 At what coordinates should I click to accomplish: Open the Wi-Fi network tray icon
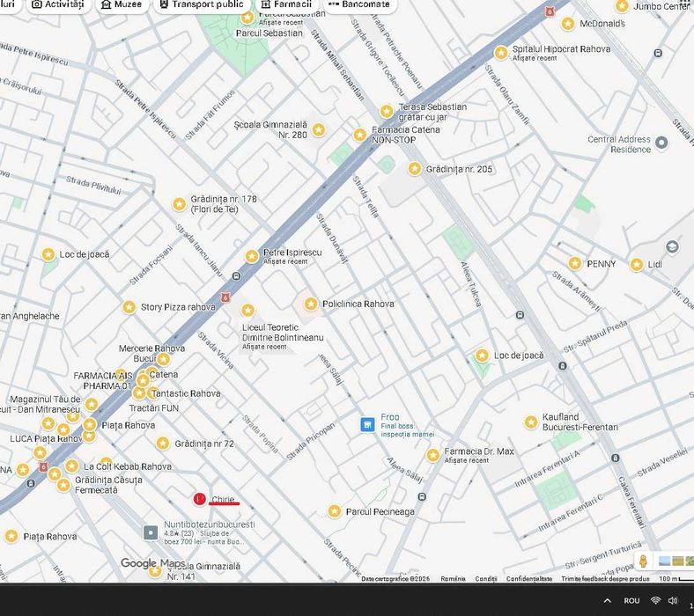pyautogui.click(x=655, y=600)
